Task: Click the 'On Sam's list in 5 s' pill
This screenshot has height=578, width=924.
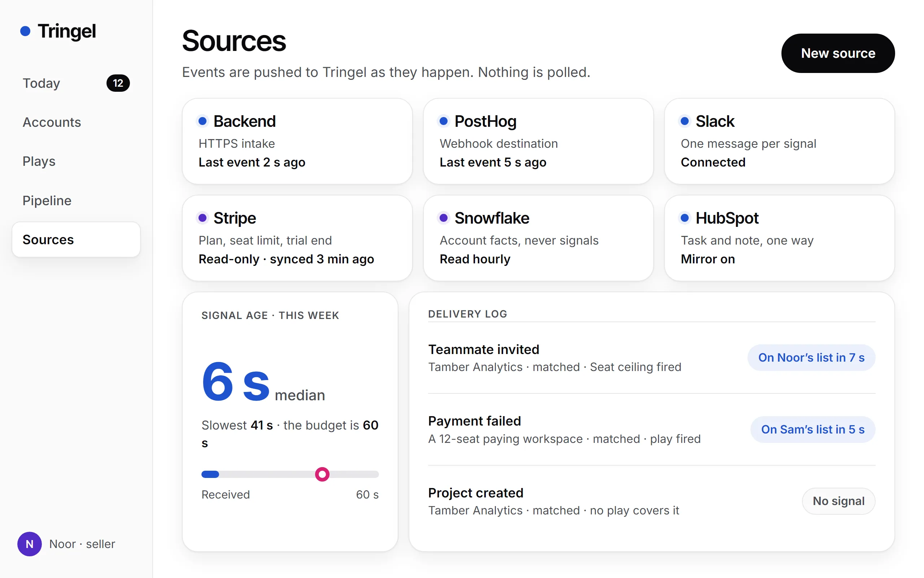Action: coord(813,429)
